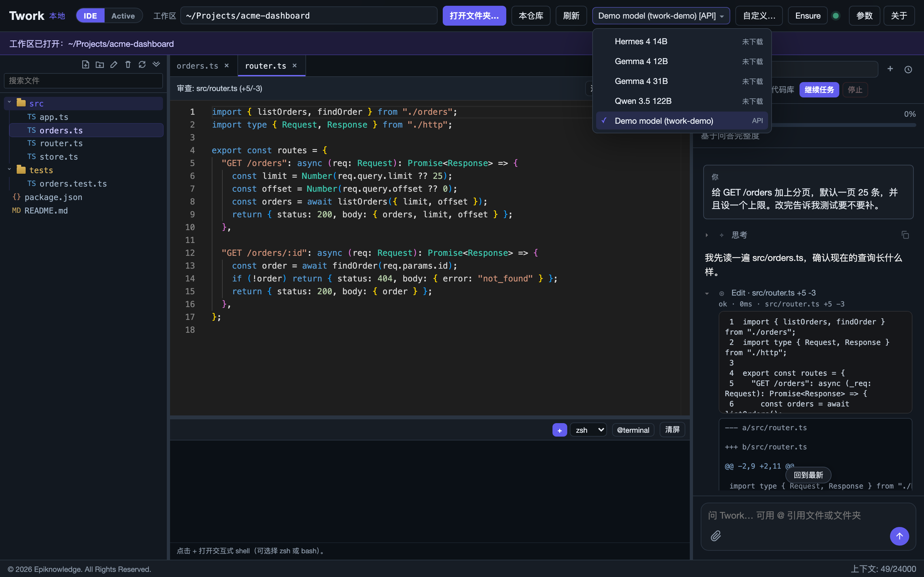Delete selected file with trash icon

tap(128, 64)
